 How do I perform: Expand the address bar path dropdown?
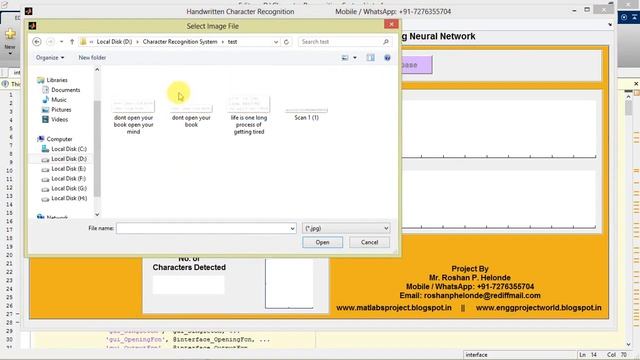[x=276, y=42]
